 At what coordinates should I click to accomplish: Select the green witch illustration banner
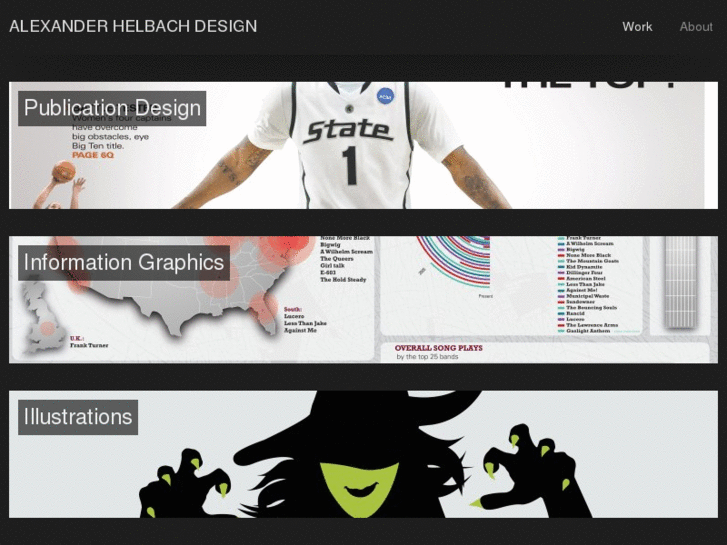(364, 454)
